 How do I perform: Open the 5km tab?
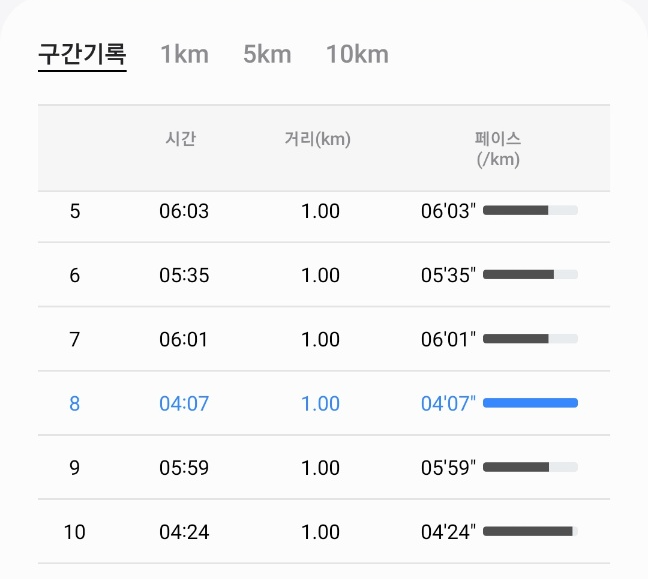[267, 54]
